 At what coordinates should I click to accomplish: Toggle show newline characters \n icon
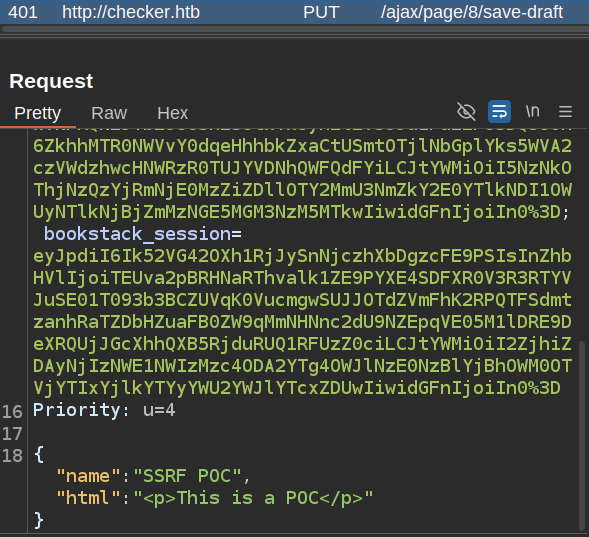point(533,112)
